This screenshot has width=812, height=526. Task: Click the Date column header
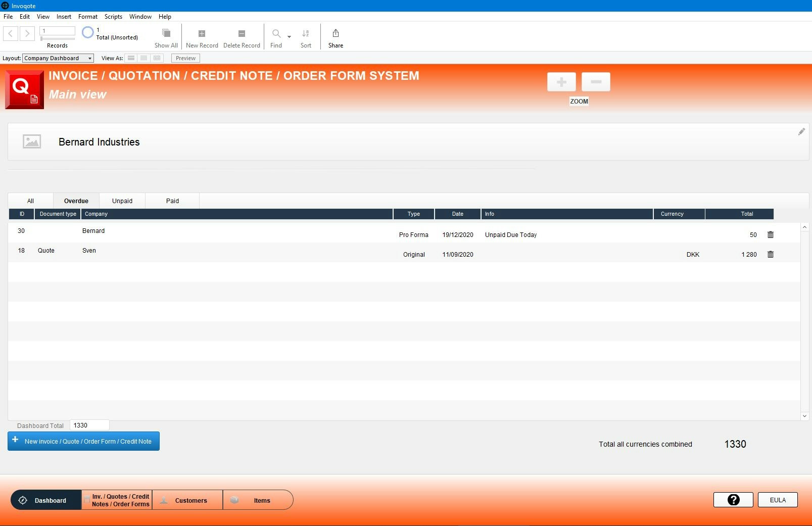tap(457, 214)
